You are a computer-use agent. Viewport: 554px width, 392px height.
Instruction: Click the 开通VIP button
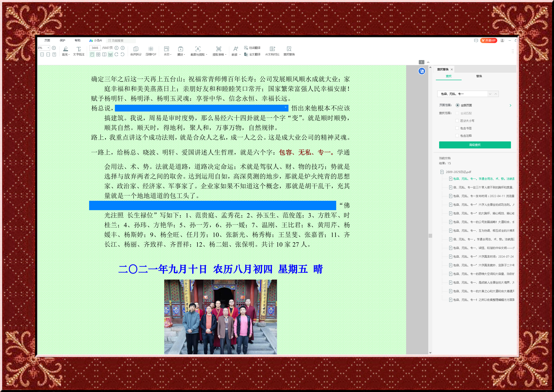[488, 40]
